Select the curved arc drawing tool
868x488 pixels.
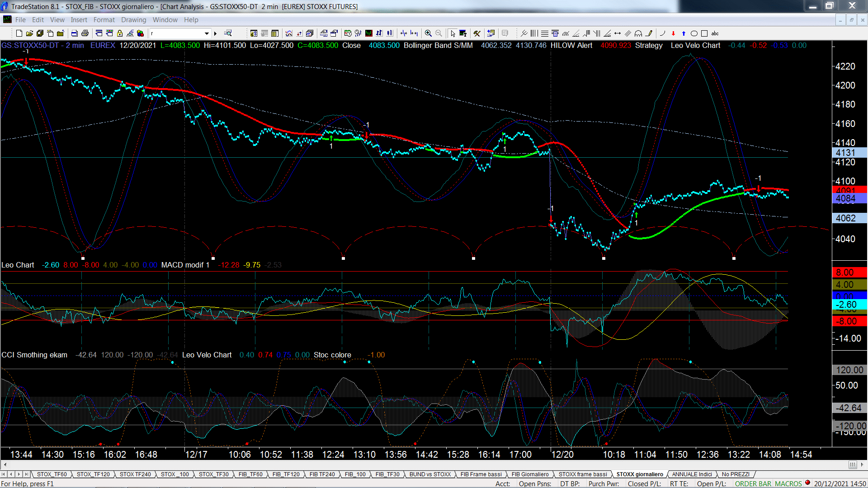(663, 33)
